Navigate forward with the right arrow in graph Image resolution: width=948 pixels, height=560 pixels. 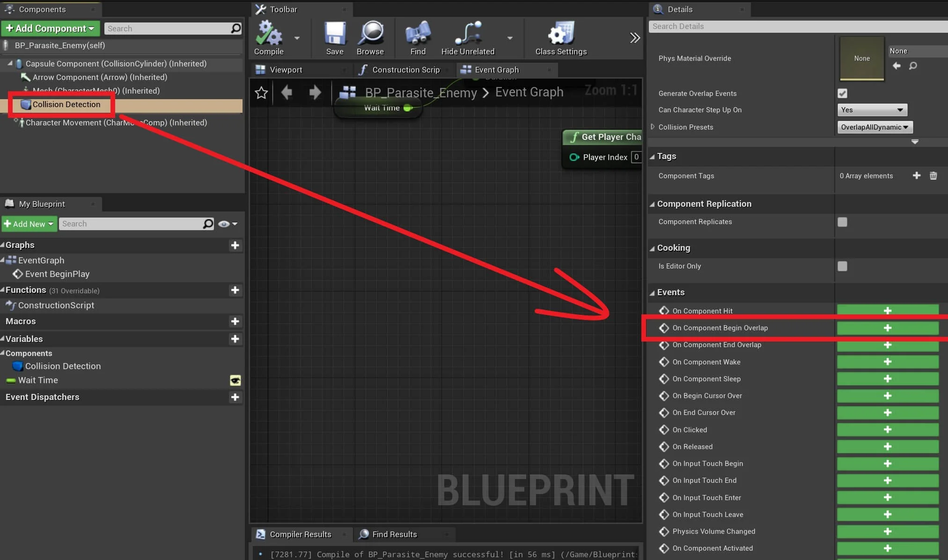point(315,93)
